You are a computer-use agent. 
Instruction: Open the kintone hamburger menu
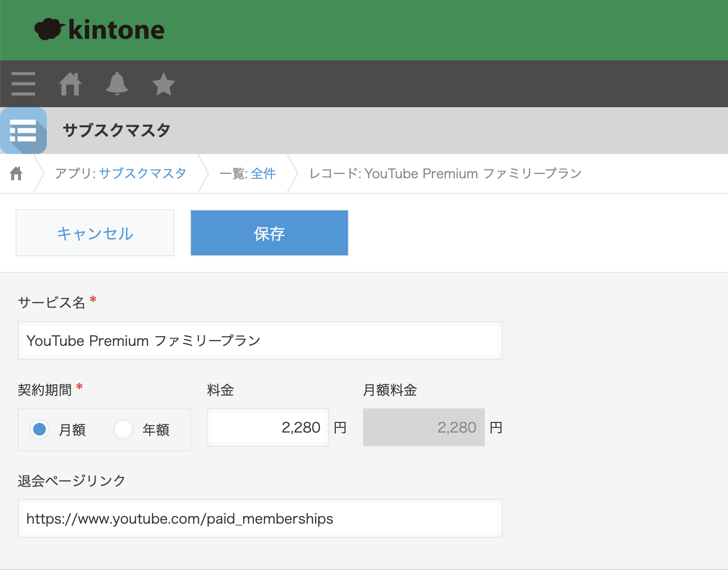[23, 84]
